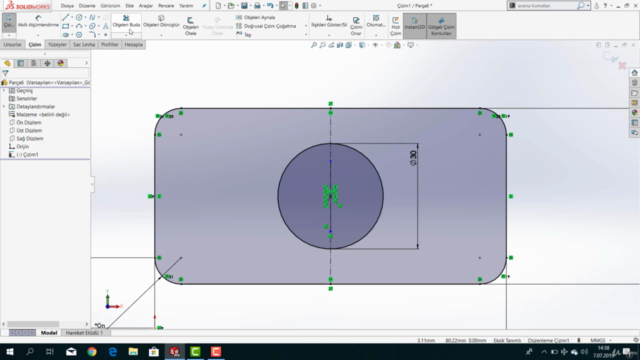Select the Arc sketch tool
This screenshot has width=640, height=360.
(79, 26)
